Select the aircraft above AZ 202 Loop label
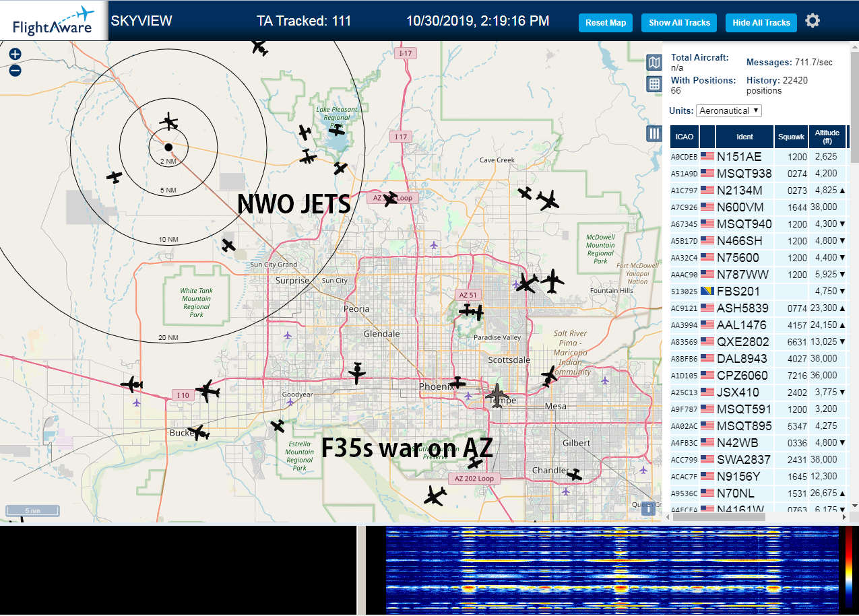 point(476,463)
